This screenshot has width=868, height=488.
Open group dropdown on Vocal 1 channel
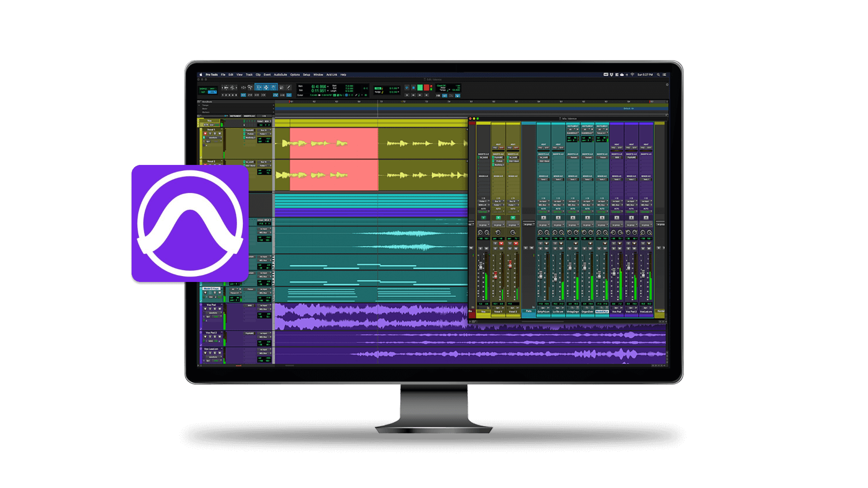click(499, 225)
